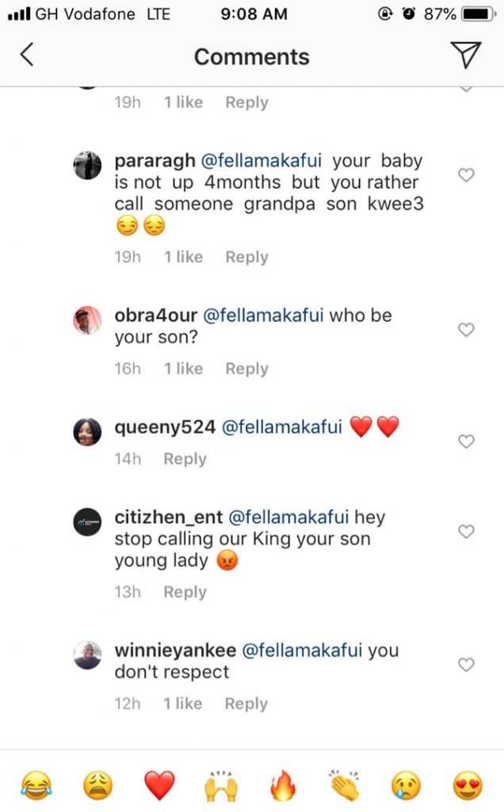The image size is (504, 812).
Task: Insert the weary face emoji
Action: point(97,785)
